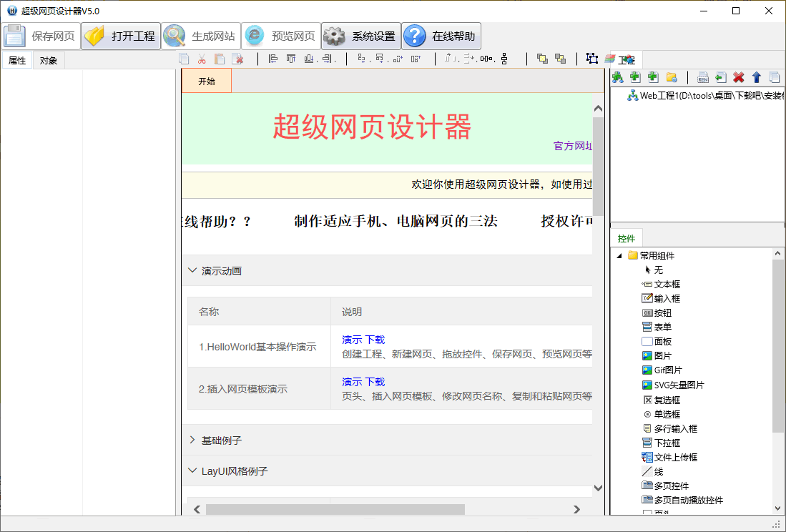Click 生成网站 generate website button
This screenshot has width=786, height=532.
(201, 36)
